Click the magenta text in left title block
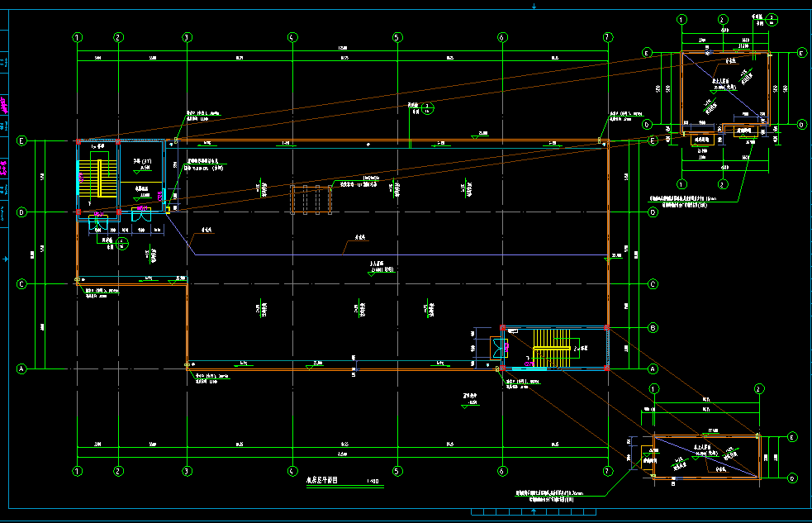This screenshot has height=523, width=812. (4, 105)
